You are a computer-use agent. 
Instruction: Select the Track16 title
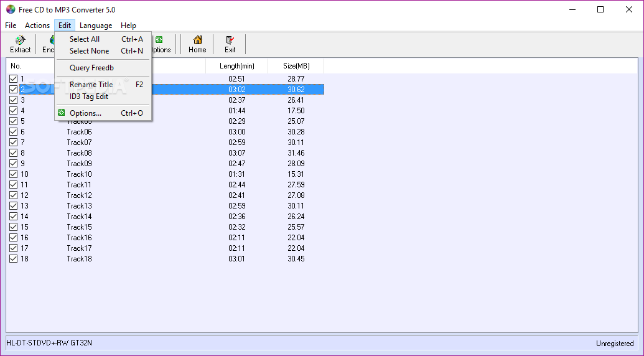pos(79,237)
